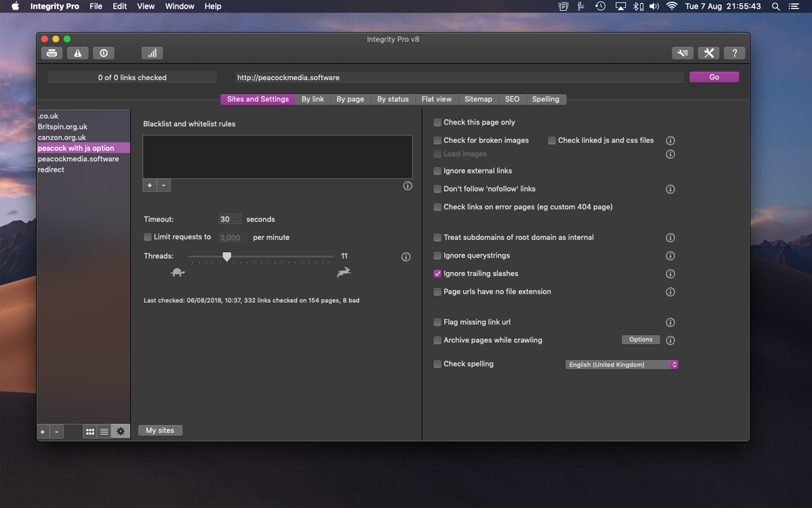Open the Window menu in the menu bar
Screen dimensions: 812x508
pyautogui.click(x=180, y=6)
